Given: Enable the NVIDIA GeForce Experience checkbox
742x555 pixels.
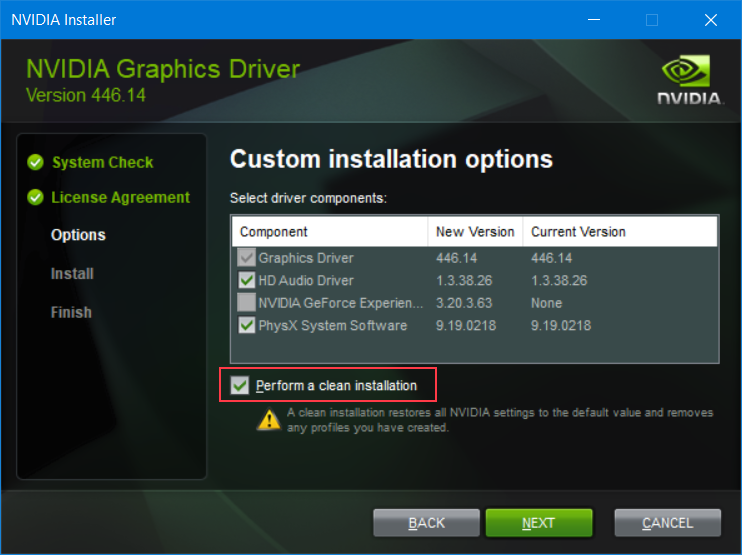Looking at the screenshot, I should (x=247, y=303).
